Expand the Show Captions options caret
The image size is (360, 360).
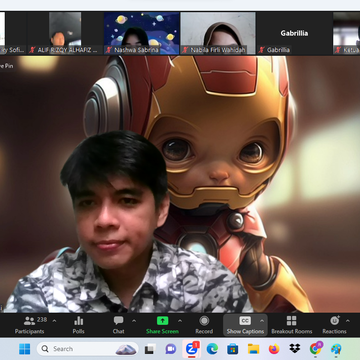[x=262, y=321]
